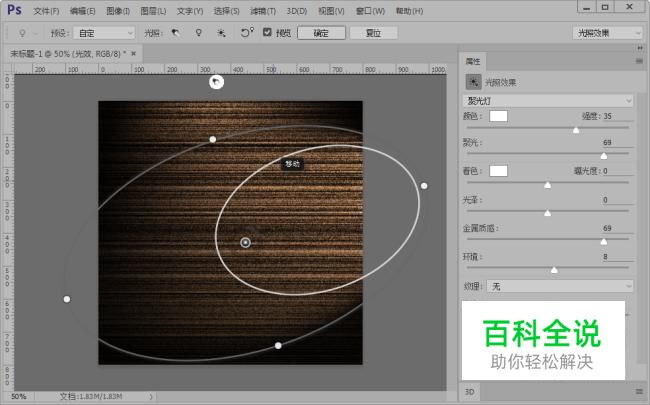The width and height of the screenshot is (650, 405).
Task: Open the 着色 color swatch
Action: click(498, 171)
